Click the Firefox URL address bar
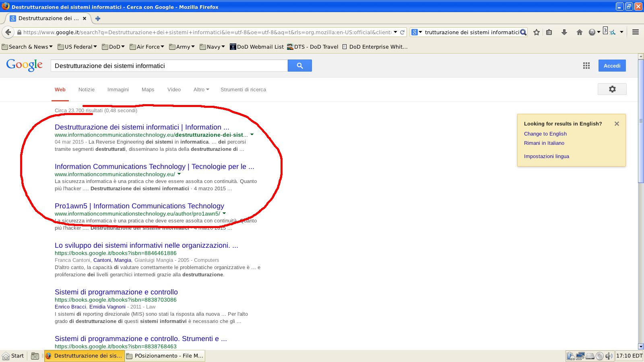Viewport: 644px width, 362px height. 207,32
